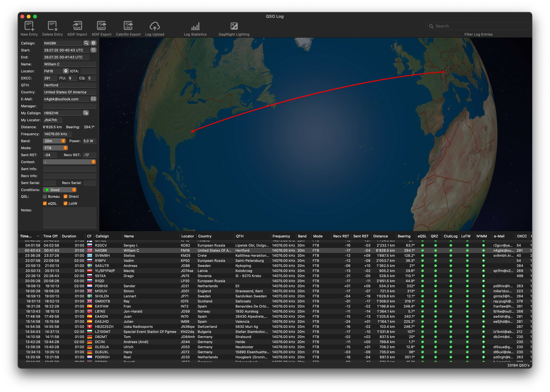Open the Conditions dropdown showing Good
The width and height of the screenshot is (550, 392).
coord(60,190)
